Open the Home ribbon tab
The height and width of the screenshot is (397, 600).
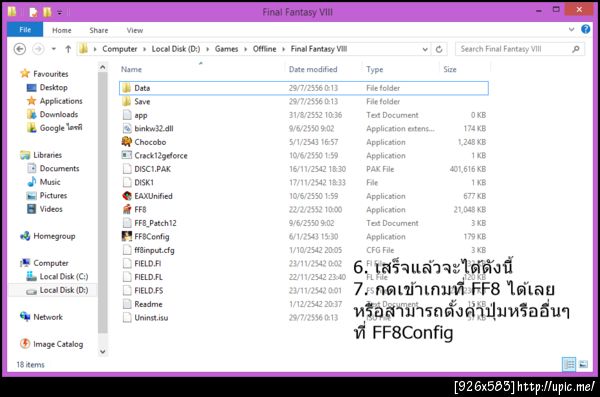pos(62,30)
